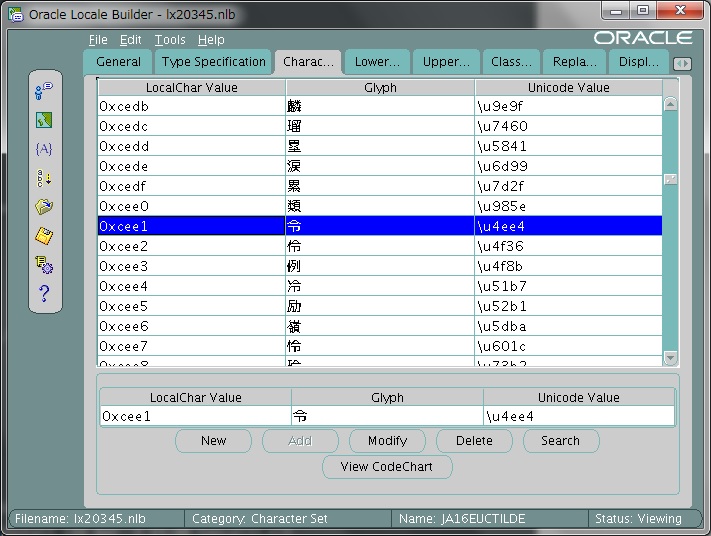Click the Unicode cell \u601c
Viewport: 711px width, 536px height.
569,346
